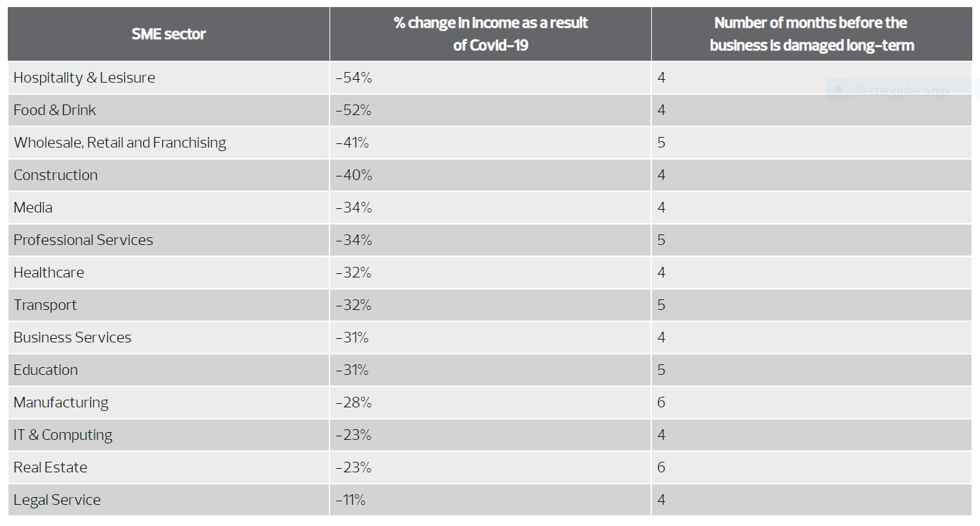Click the Real Estate sector cell
The height and width of the screenshot is (526, 980).
tap(51, 467)
